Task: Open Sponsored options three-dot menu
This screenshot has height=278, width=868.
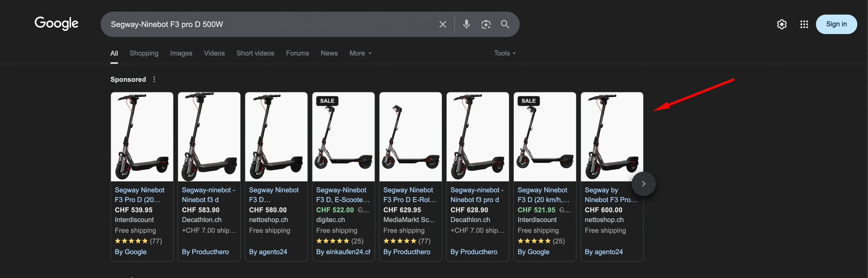Action: coord(154,79)
